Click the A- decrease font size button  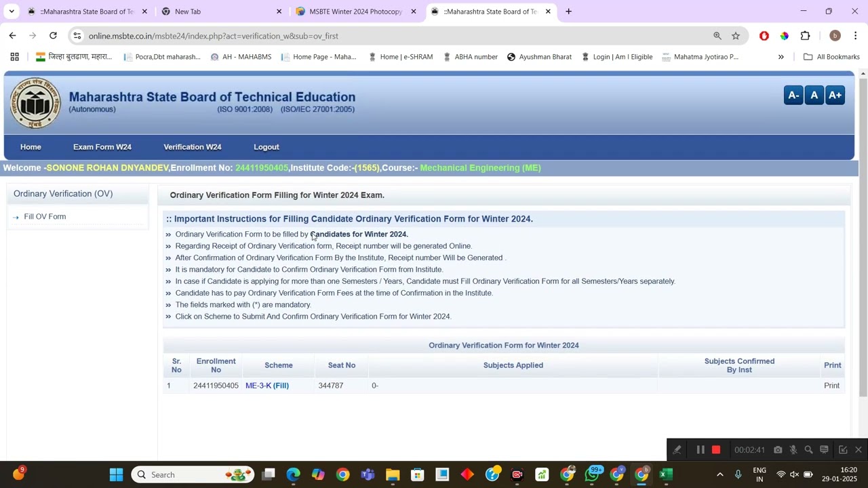793,96
